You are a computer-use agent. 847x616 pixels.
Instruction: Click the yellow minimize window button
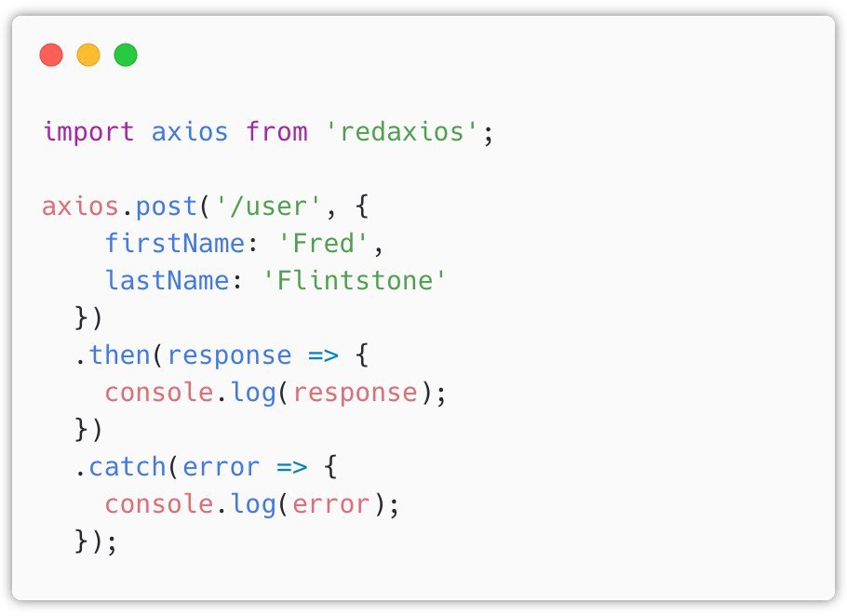coord(88,56)
